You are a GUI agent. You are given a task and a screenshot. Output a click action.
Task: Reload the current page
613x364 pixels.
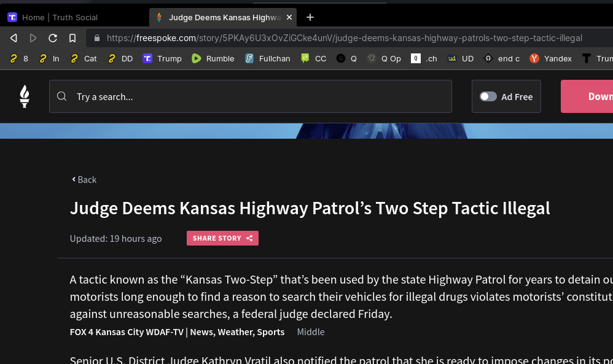point(53,38)
